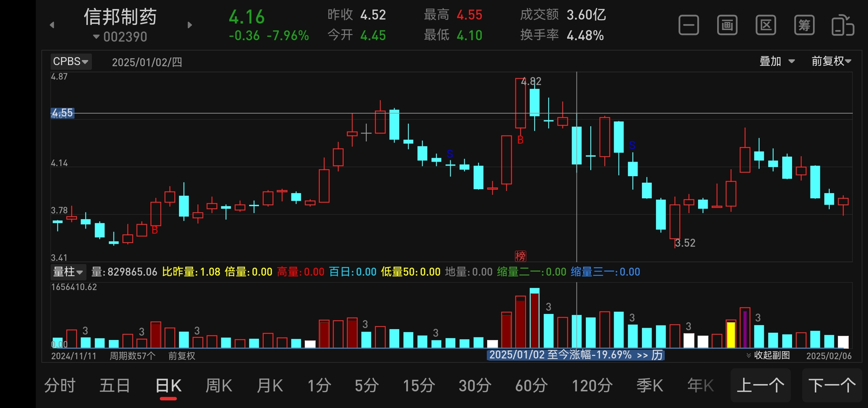Open the 榜 marker on the chart
Screen dimensions: 868x408
click(x=520, y=256)
